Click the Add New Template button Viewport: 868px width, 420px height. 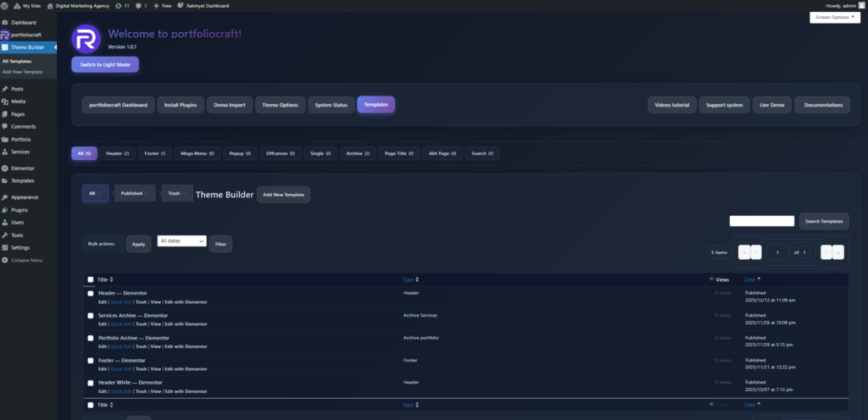click(x=283, y=195)
